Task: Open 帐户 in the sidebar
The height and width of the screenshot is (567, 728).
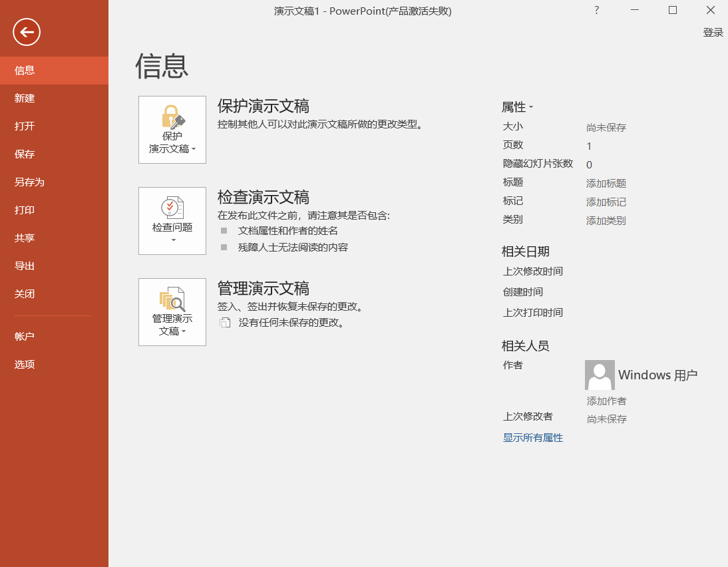Action: (54, 336)
